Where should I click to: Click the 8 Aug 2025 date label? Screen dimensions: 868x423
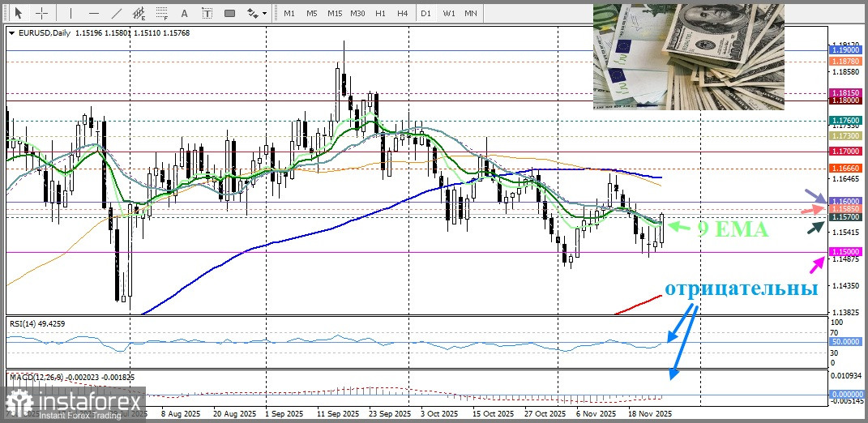[x=180, y=413]
